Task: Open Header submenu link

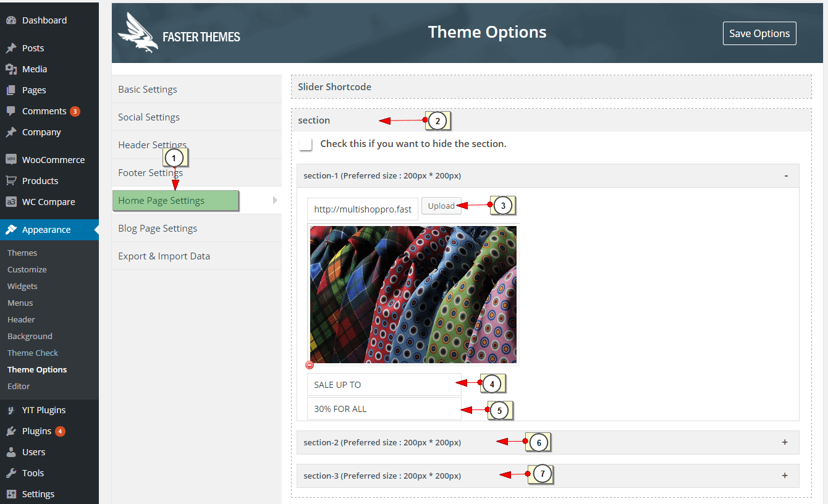Action: tap(21, 319)
